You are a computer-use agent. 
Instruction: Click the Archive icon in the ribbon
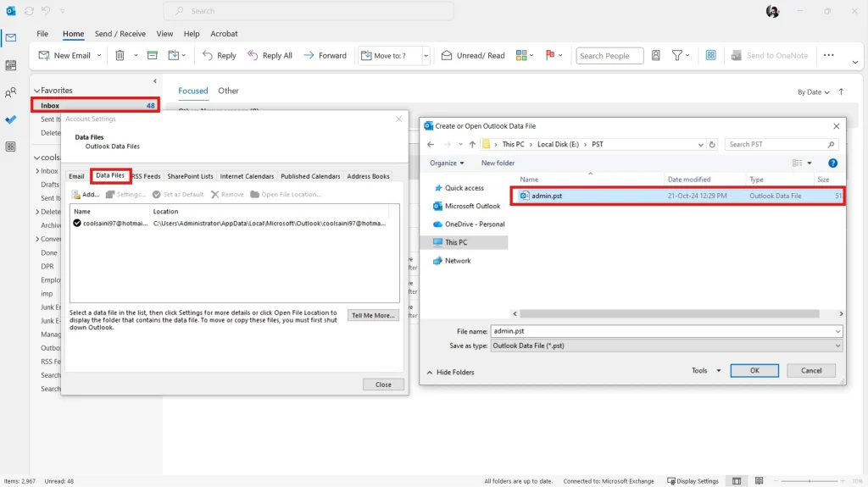coord(153,55)
